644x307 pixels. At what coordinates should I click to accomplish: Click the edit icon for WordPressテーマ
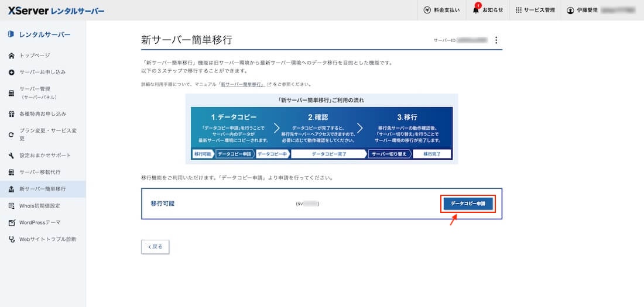(x=12, y=222)
